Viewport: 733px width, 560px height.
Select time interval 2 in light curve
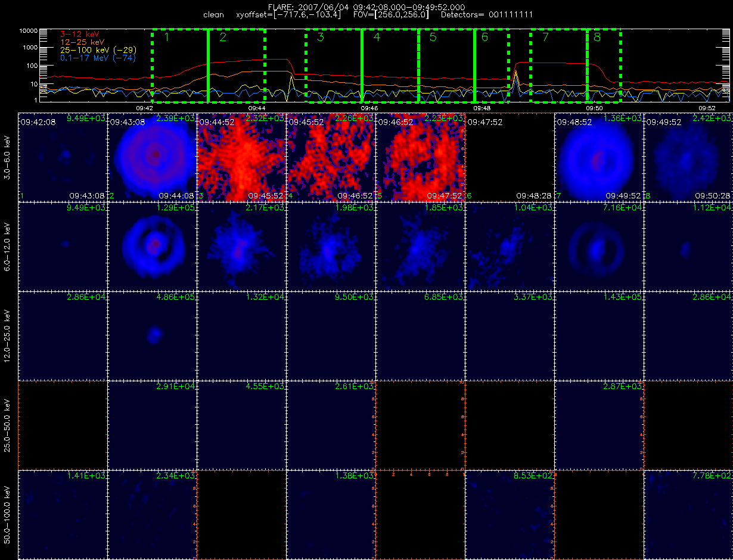pyautogui.click(x=237, y=66)
